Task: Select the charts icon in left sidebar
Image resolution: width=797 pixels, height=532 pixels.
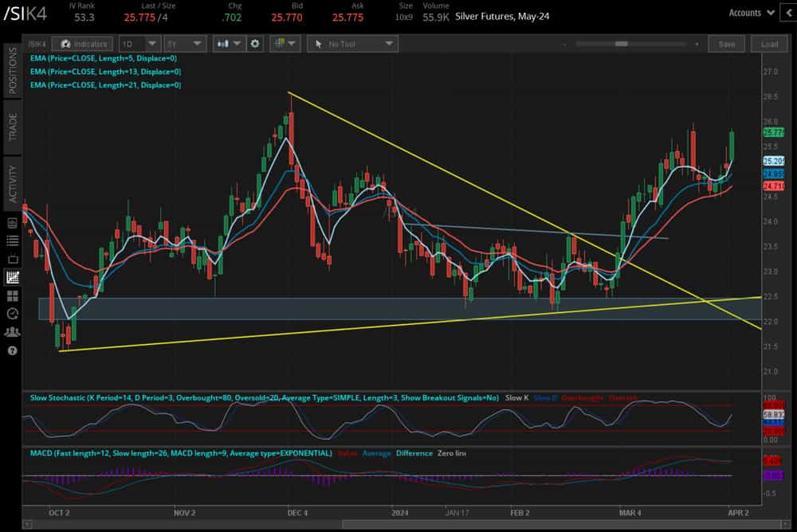Action: tap(12, 277)
